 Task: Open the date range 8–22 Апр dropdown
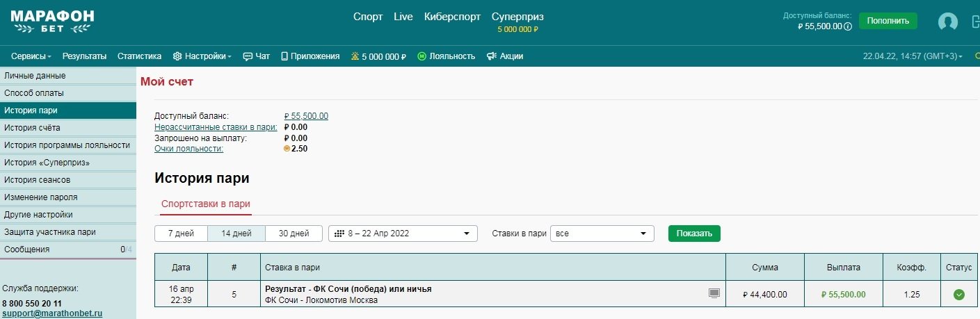pyautogui.click(x=403, y=234)
